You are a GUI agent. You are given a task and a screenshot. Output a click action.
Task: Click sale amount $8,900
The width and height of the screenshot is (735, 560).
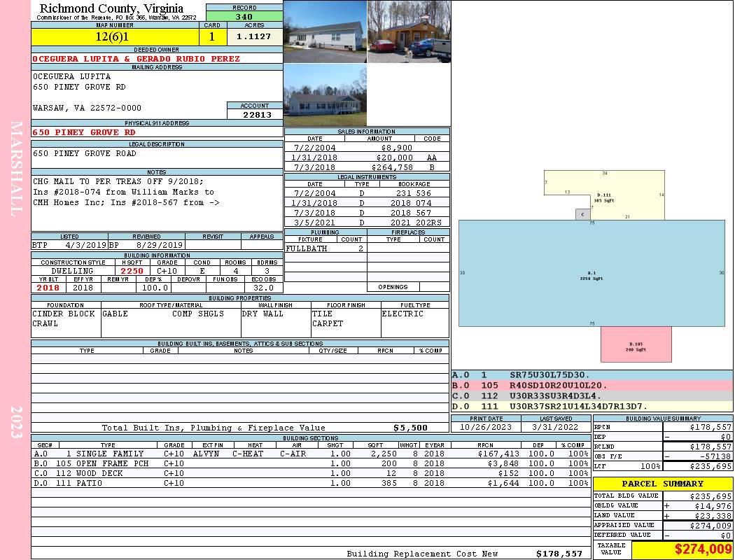click(x=397, y=148)
